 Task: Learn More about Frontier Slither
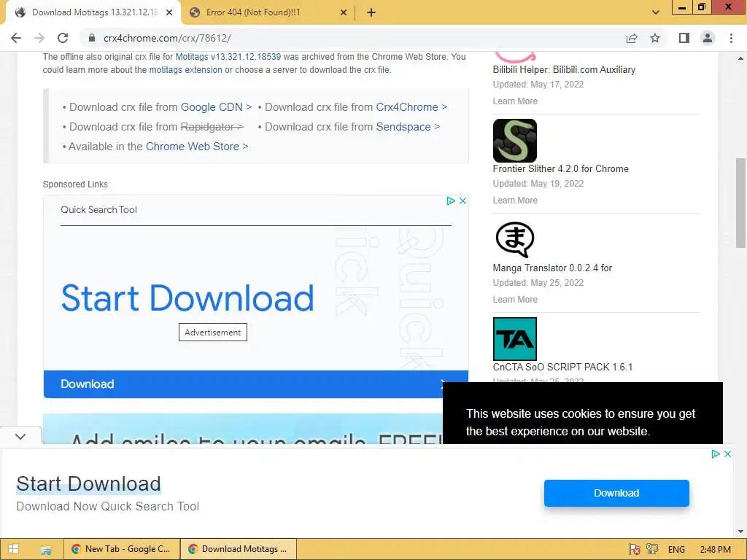point(515,201)
